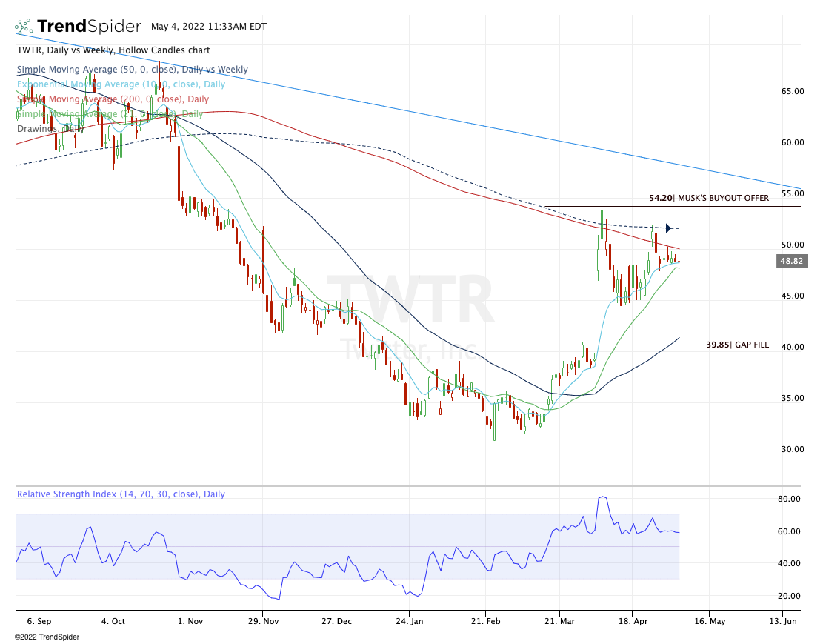Click the TrendSpider logo icon
823x644 pixels.
point(24,26)
